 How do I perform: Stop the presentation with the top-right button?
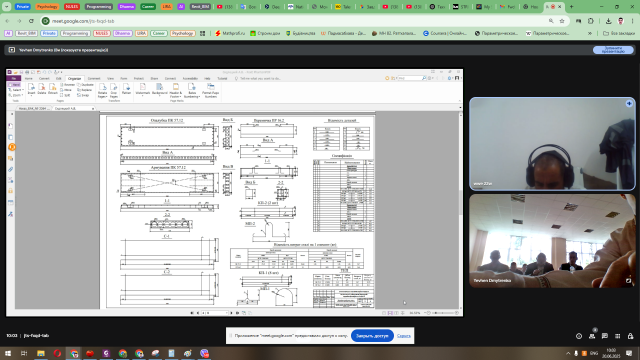(x=613, y=50)
